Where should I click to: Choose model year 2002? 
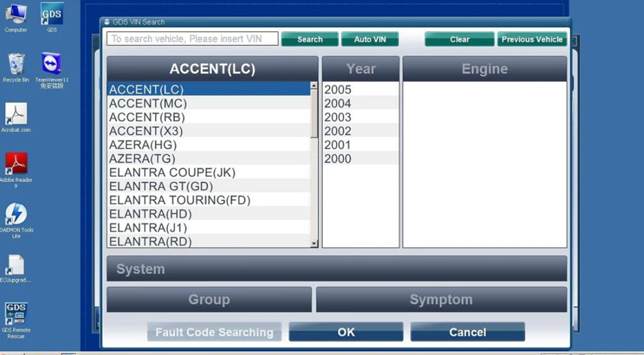360,131
